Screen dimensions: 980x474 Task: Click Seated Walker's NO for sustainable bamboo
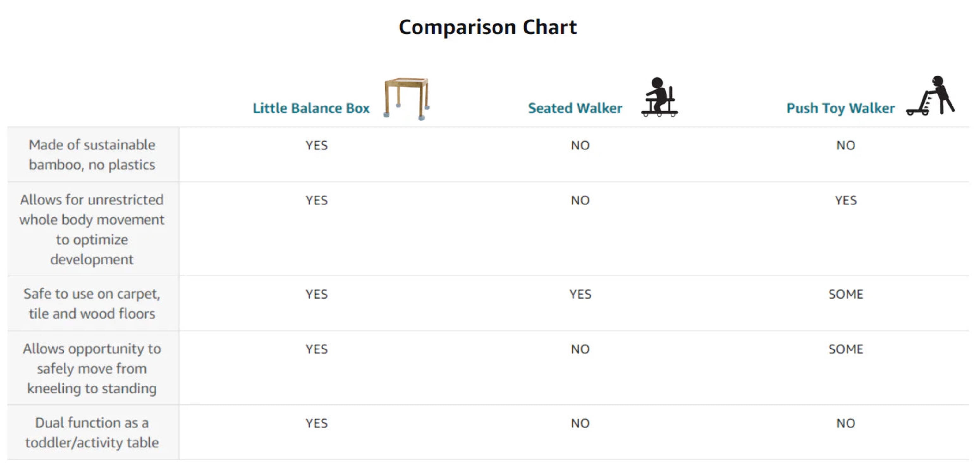coord(580,145)
